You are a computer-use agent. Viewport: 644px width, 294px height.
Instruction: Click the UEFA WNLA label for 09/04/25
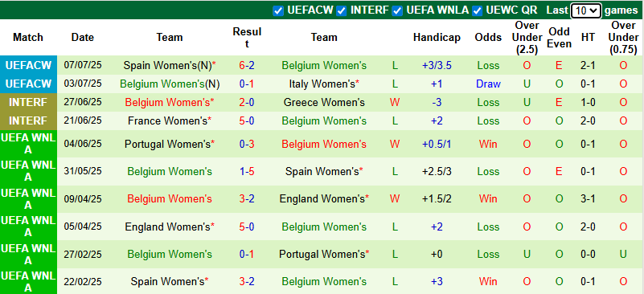28,198
